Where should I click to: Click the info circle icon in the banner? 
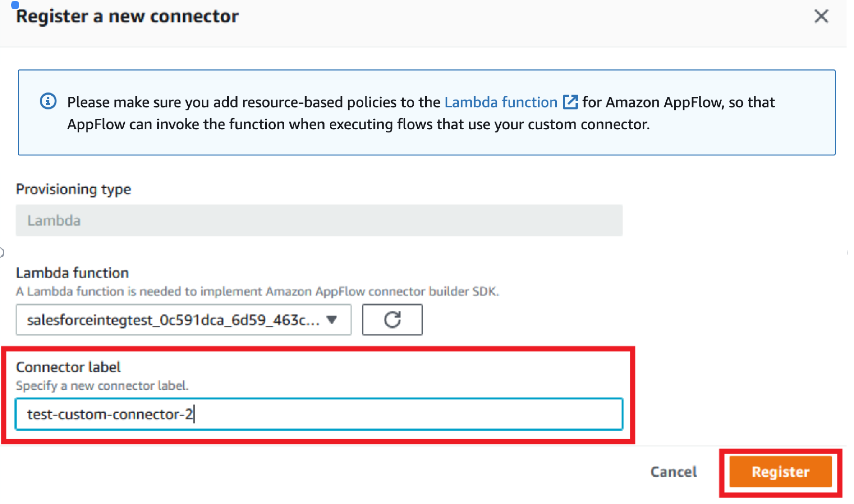click(48, 102)
